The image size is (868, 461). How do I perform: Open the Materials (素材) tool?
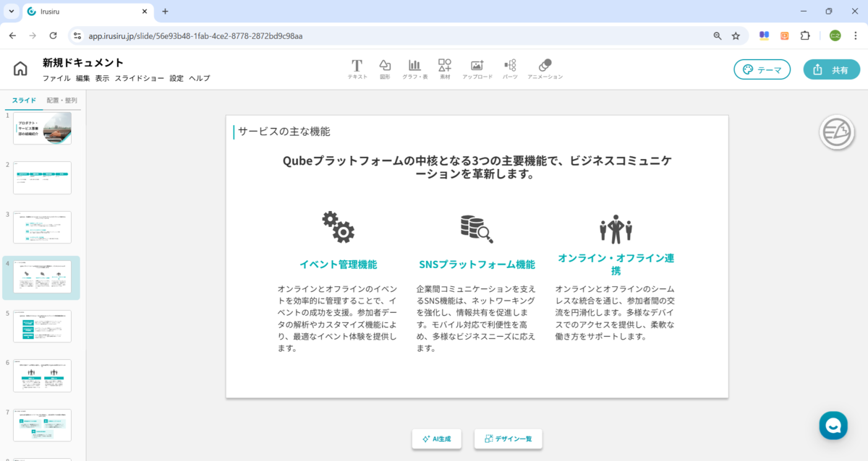[x=445, y=69]
